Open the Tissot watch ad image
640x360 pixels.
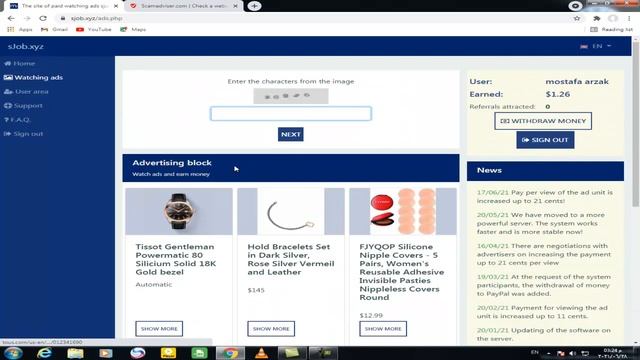pos(179,211)
